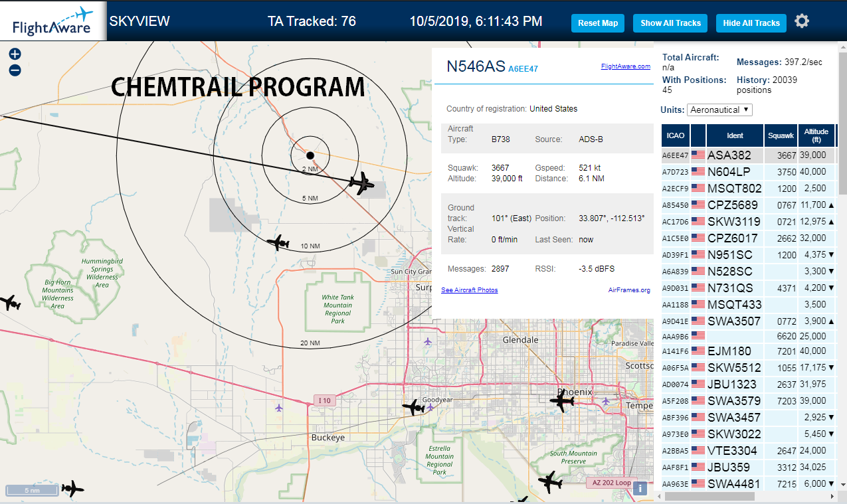Zoom in the map with plus button
847x504 pixels.
click(15, 54)
